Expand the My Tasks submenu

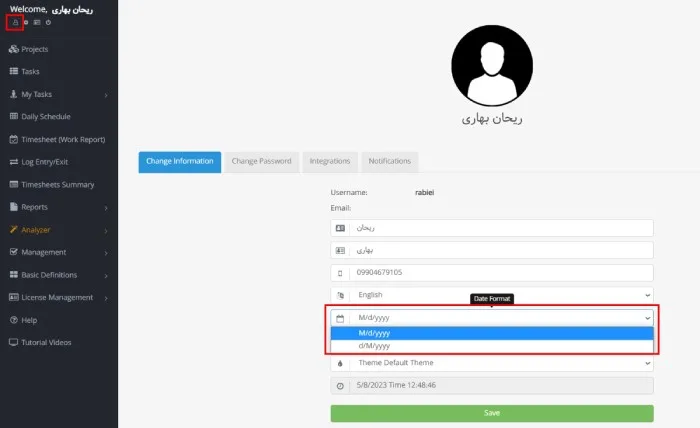(x=40, y=94)
